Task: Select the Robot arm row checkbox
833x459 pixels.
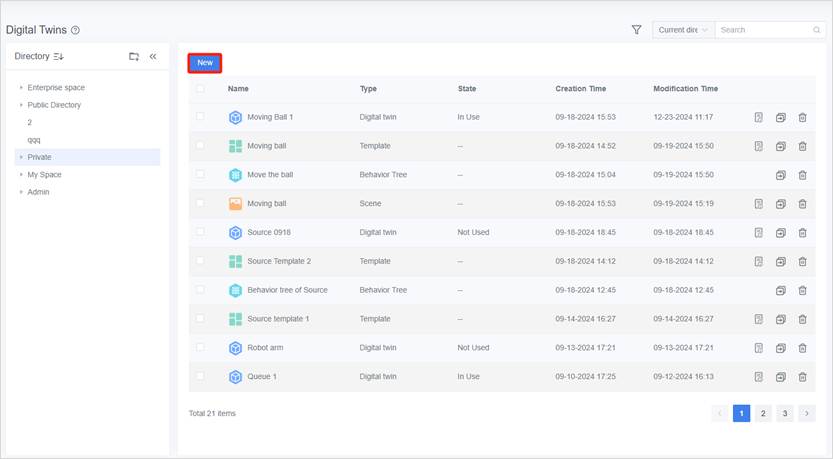Action: 201,348
